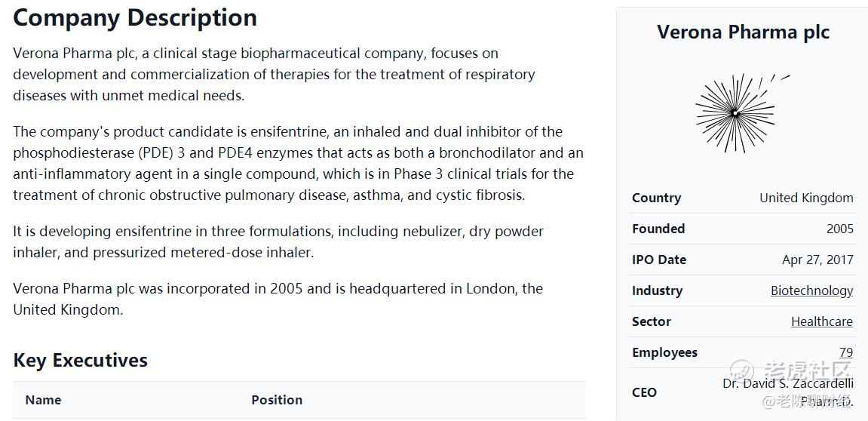Click the Verona Pharma starburst logo
Viewport: 868px width, 421px height.
coord(735,113)
